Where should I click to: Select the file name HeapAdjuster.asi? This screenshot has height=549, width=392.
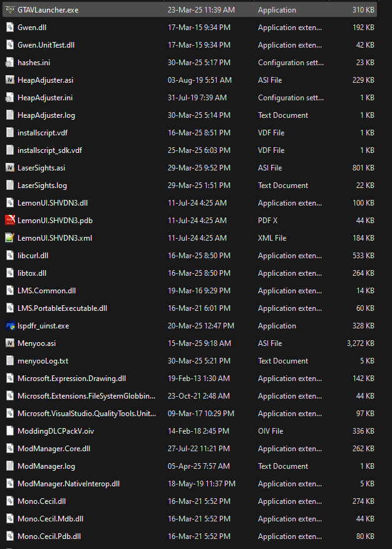tap(45, 80)
